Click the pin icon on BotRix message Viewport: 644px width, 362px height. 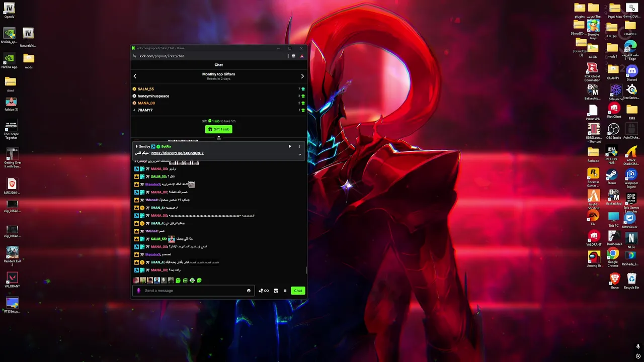pos(289,147)
